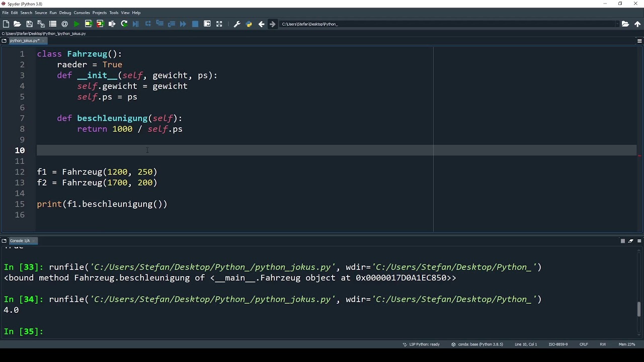
Task: Toggle fullscreen mode icon
Action: pos(219,24)
